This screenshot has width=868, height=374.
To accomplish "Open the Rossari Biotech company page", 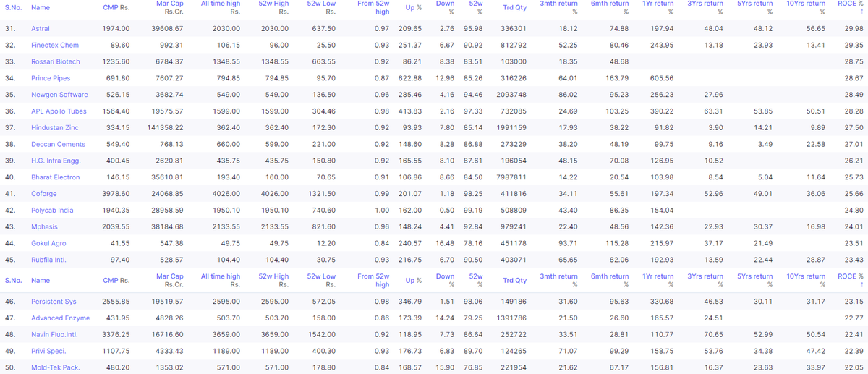I will tap(56, 61).
